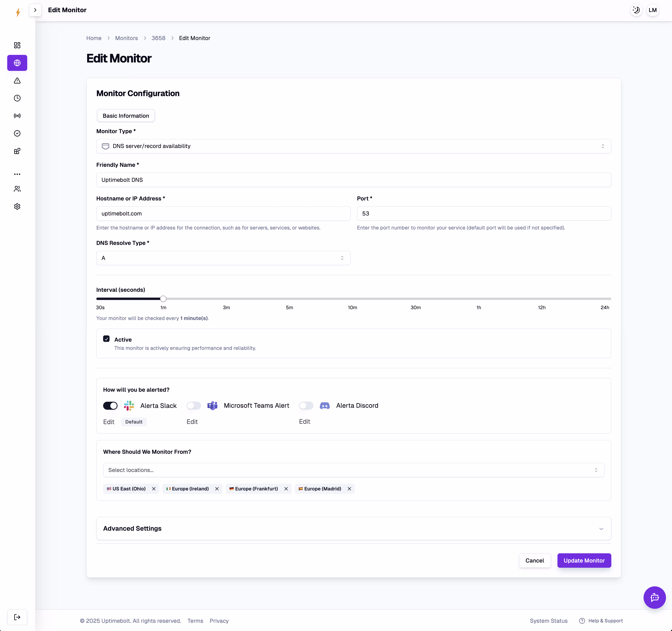Select the Basic Information tab
The image size is (672, 631).
point(126,116)
